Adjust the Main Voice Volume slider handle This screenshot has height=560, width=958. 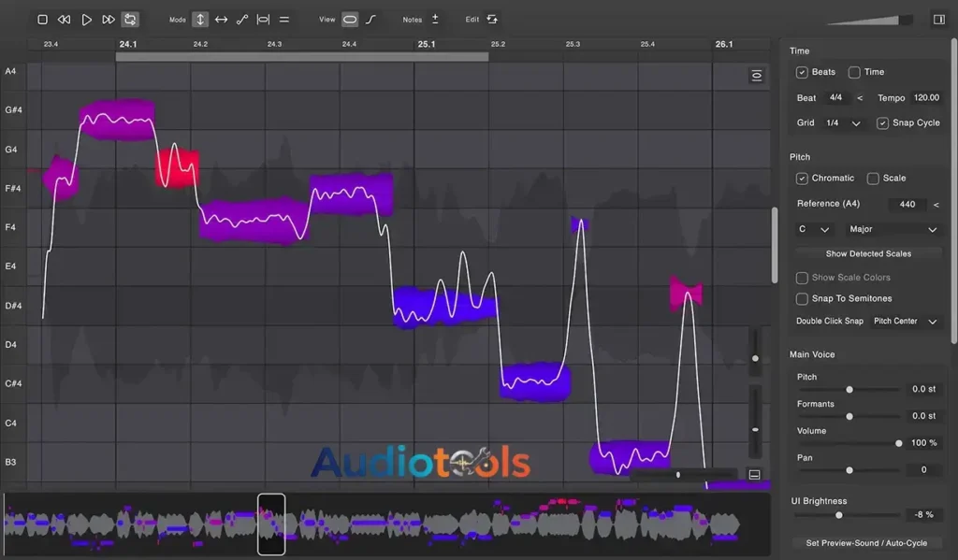click(x=898, y=443)
